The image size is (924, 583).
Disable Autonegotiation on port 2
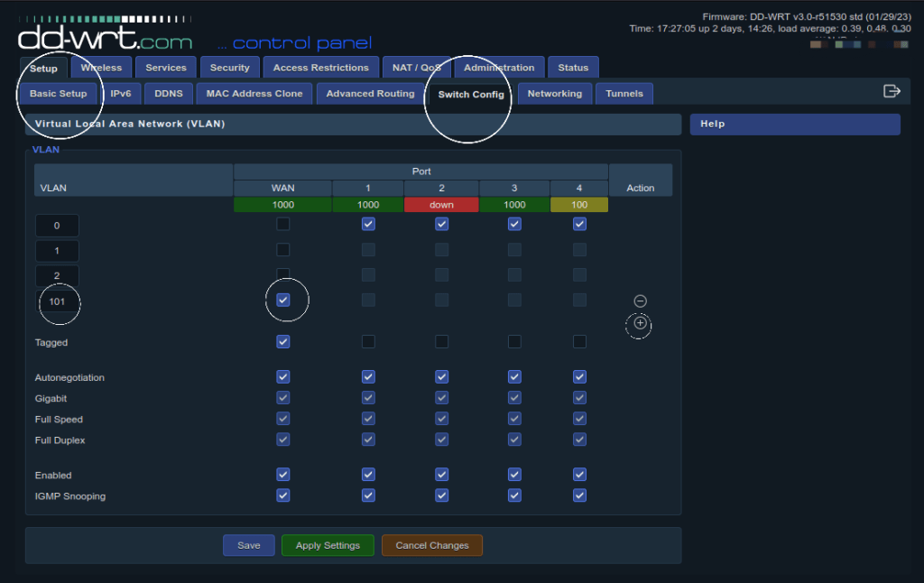tap(442, 376)
